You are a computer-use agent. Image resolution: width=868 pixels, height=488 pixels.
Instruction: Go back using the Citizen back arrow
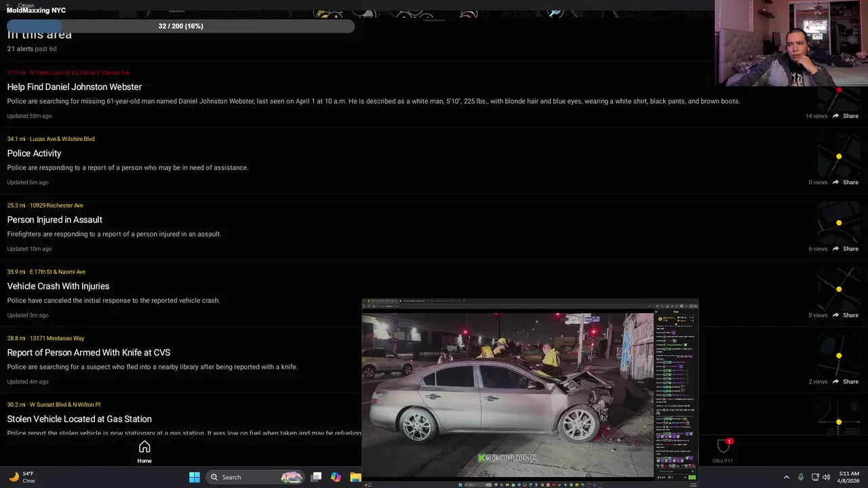coord(9,5)
